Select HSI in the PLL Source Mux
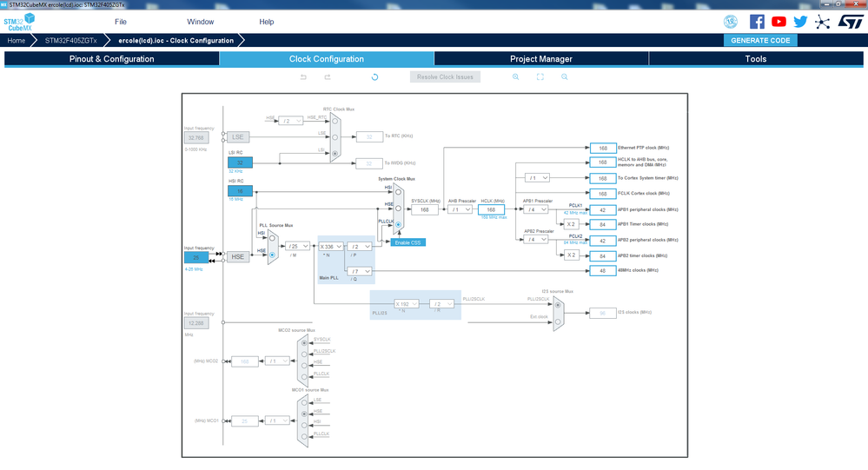 [272, 238]
